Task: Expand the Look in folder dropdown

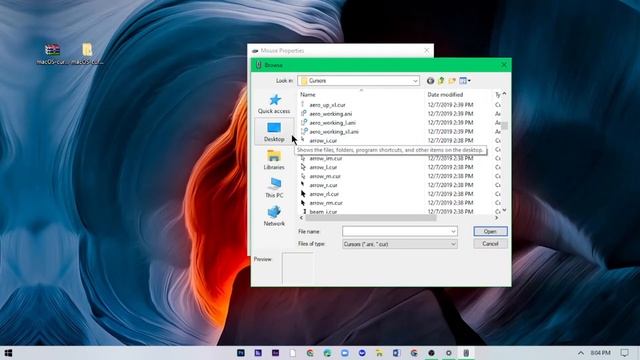Action: tap(415, 81)
